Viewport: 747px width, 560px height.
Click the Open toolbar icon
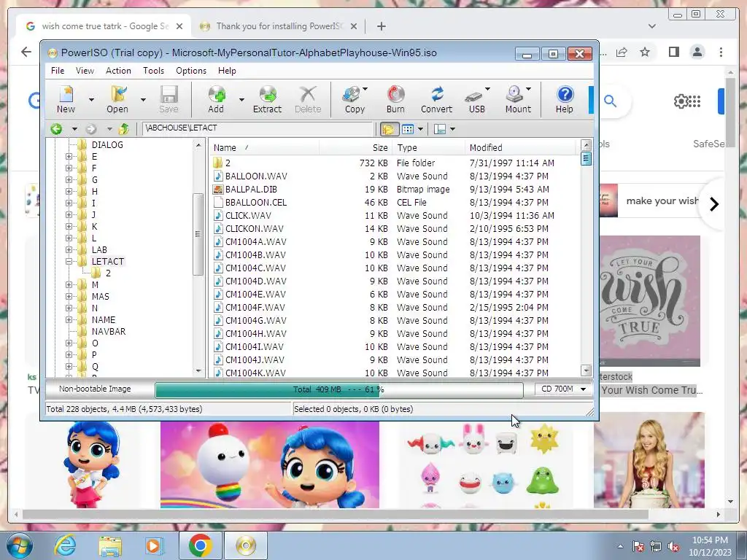click(x=117, y=99)
